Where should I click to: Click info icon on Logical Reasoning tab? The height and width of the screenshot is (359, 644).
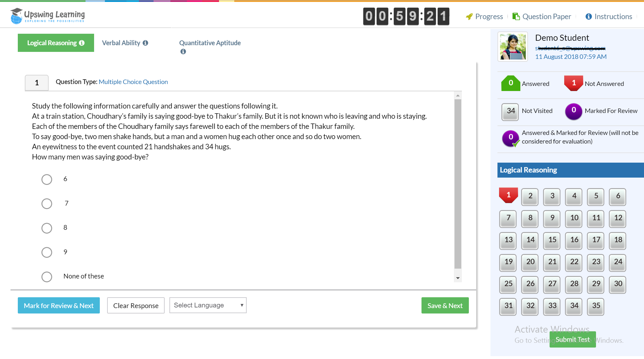tap(82, 43)
